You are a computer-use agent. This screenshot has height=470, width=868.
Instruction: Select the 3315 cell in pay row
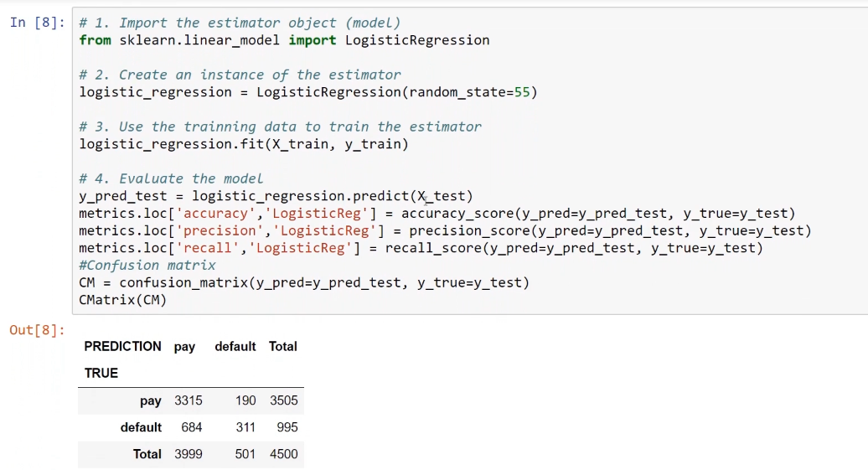[x=189, y=400]
